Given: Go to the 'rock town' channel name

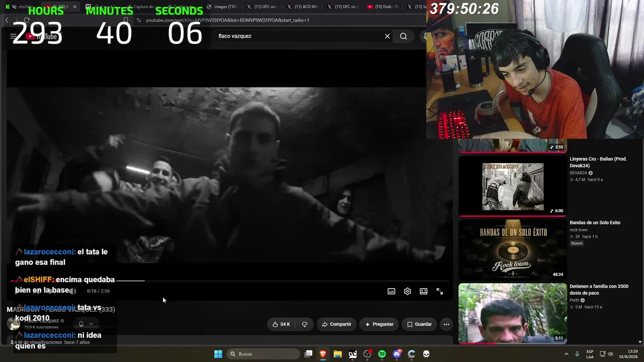Looking at the screenshot, I should (579, 230).
